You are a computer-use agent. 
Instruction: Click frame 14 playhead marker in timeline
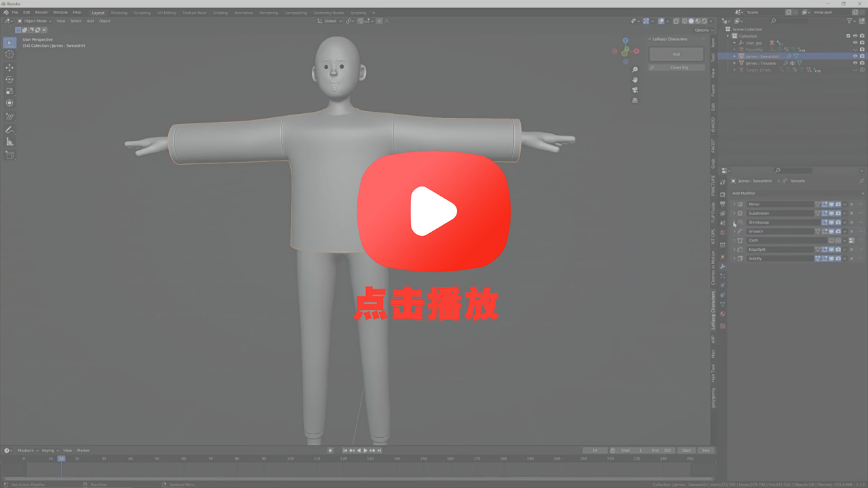61,459
